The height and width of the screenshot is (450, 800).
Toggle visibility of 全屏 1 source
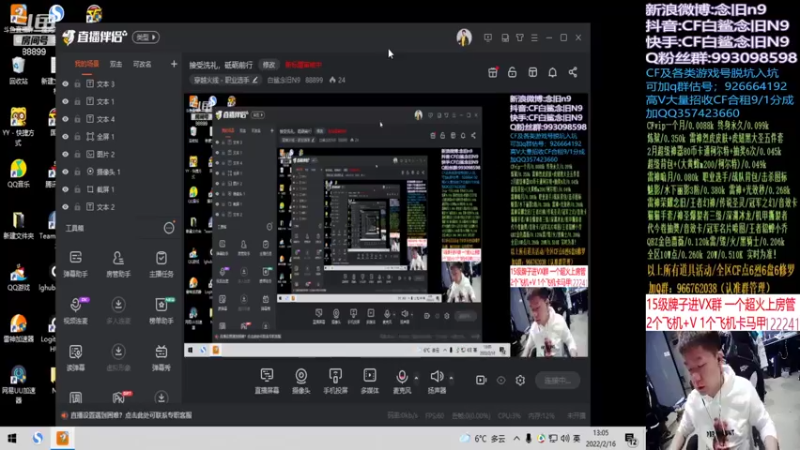tap(65, 137)
